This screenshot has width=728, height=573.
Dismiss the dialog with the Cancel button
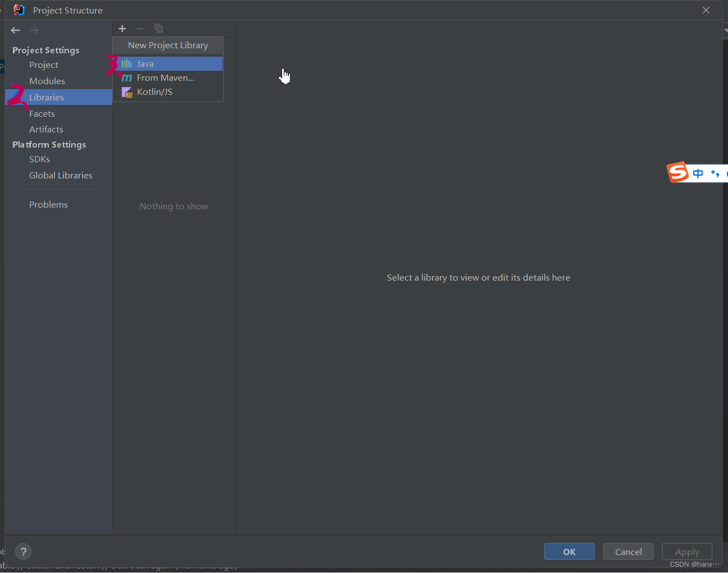[x=628, y=551]
